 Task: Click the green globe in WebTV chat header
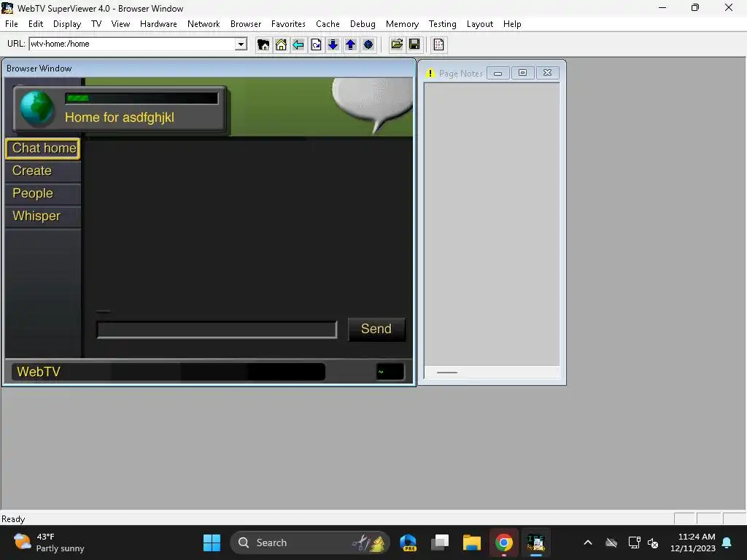click(36, 109)
